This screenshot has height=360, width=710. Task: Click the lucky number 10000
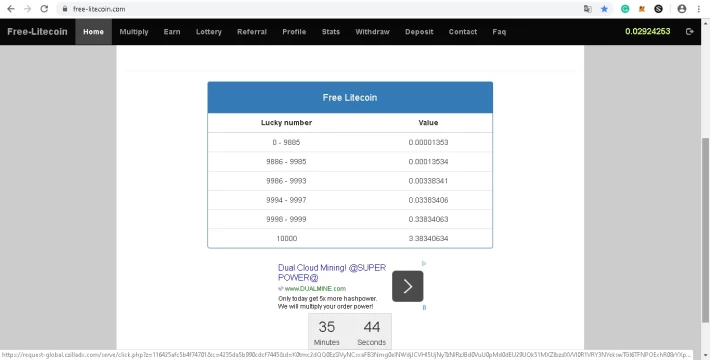[x=287, y=239]
